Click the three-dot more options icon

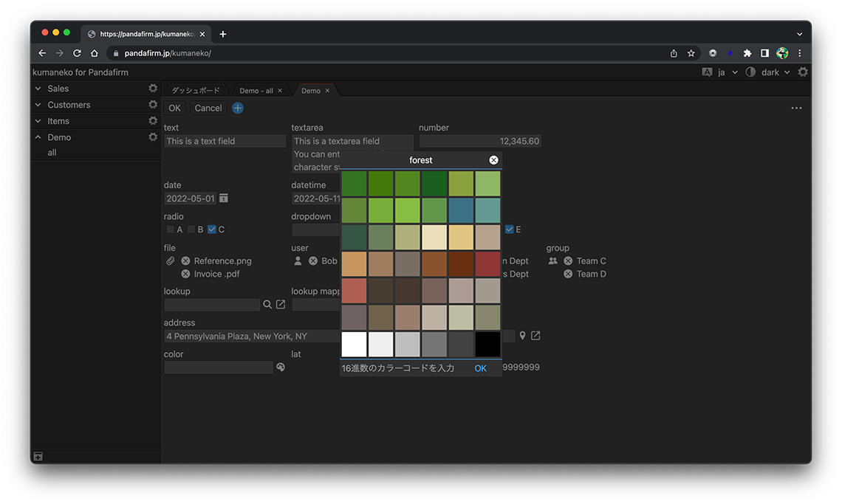coord(796,108)
